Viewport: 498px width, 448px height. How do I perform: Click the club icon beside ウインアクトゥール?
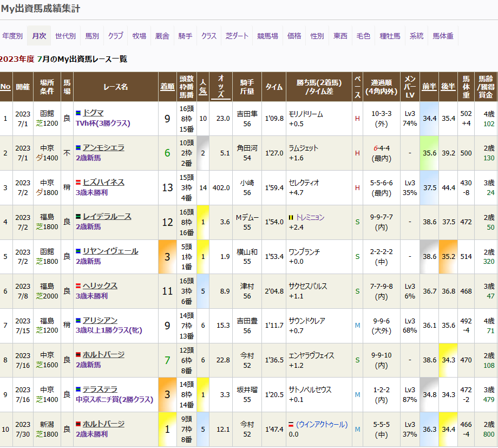pos(291,425)
